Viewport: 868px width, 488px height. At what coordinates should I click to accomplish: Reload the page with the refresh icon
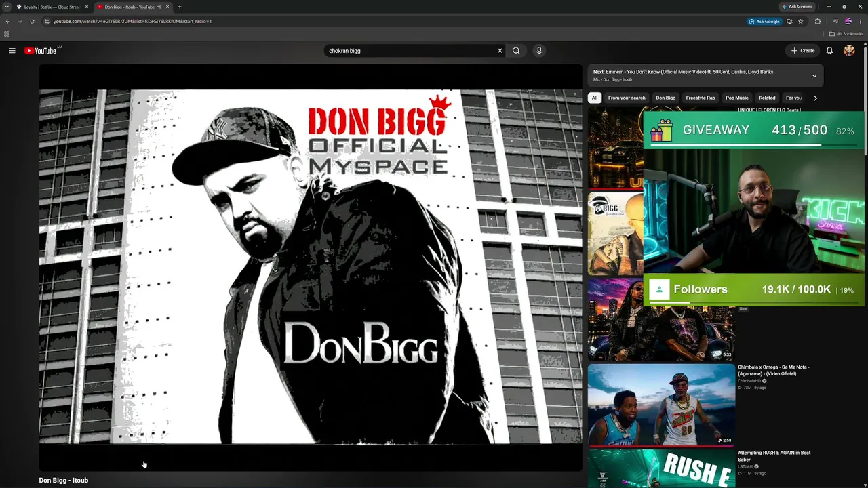pos(32,21)
